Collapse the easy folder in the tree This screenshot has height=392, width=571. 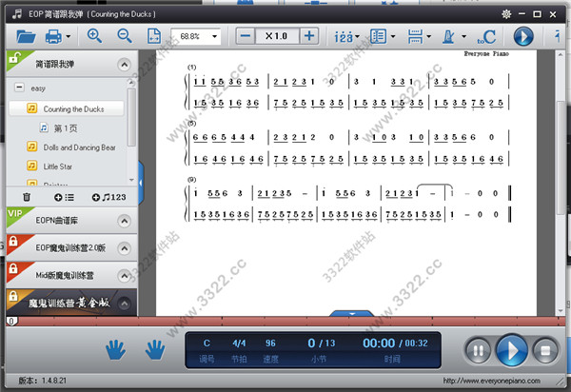tap(19, 88)
